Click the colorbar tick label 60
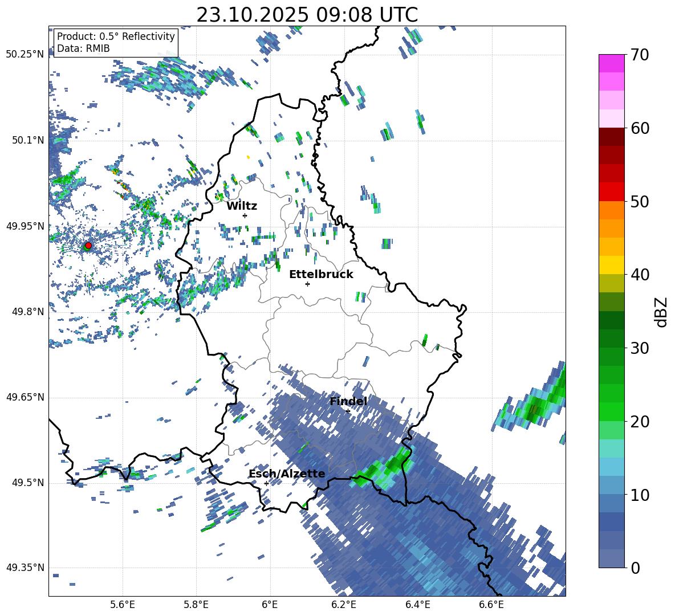Image resolution: width=675 pixels, height=616 pixels. coord(640,128)
